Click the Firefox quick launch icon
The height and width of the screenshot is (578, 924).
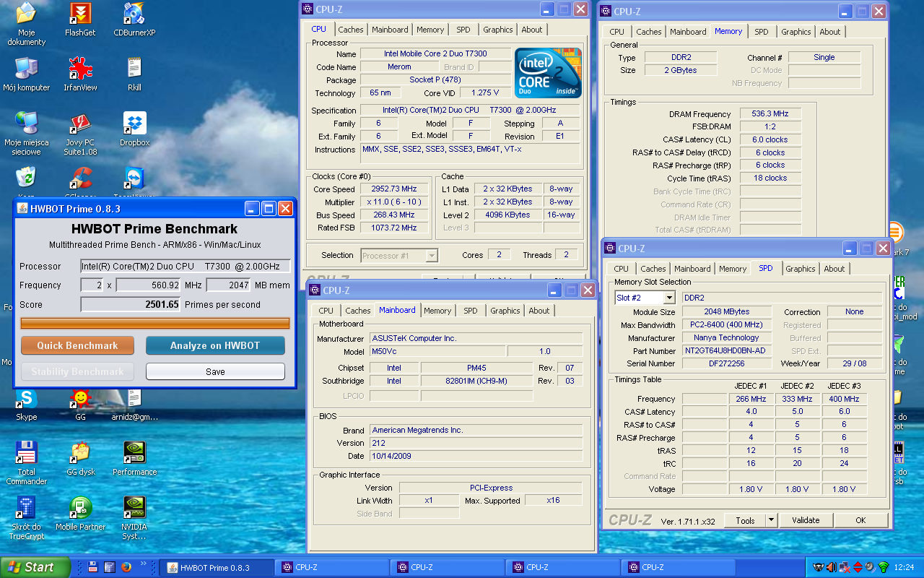point(126,567)
